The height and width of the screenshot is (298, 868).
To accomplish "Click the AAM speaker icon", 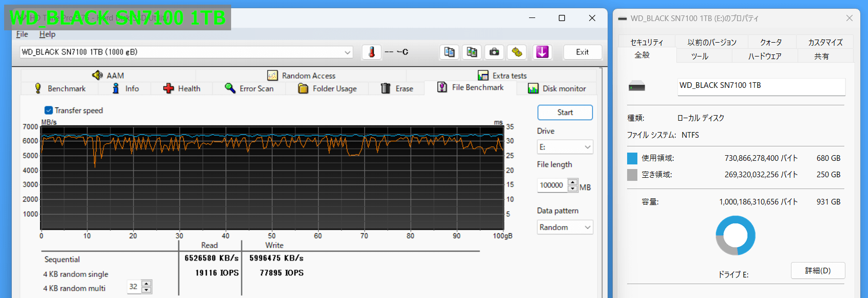I will [97, 75].
